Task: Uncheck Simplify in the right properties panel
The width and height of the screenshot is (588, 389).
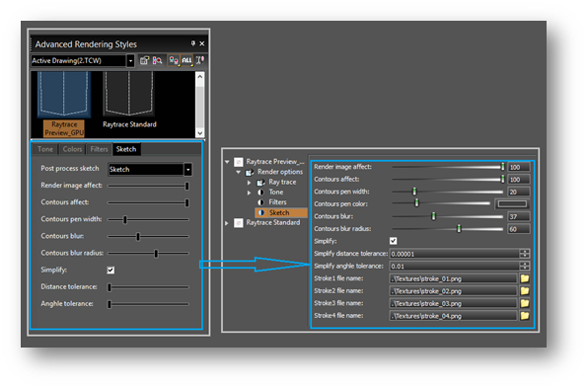Action: [393, 241]
